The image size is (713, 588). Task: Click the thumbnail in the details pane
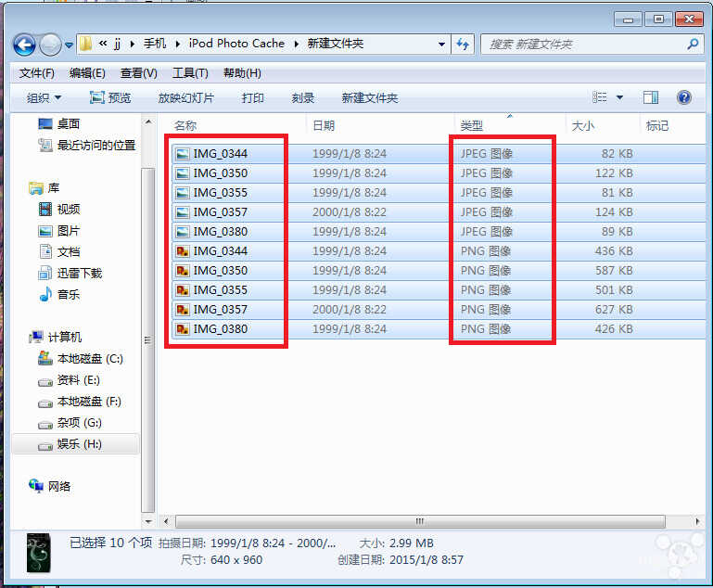coord(39,553)
